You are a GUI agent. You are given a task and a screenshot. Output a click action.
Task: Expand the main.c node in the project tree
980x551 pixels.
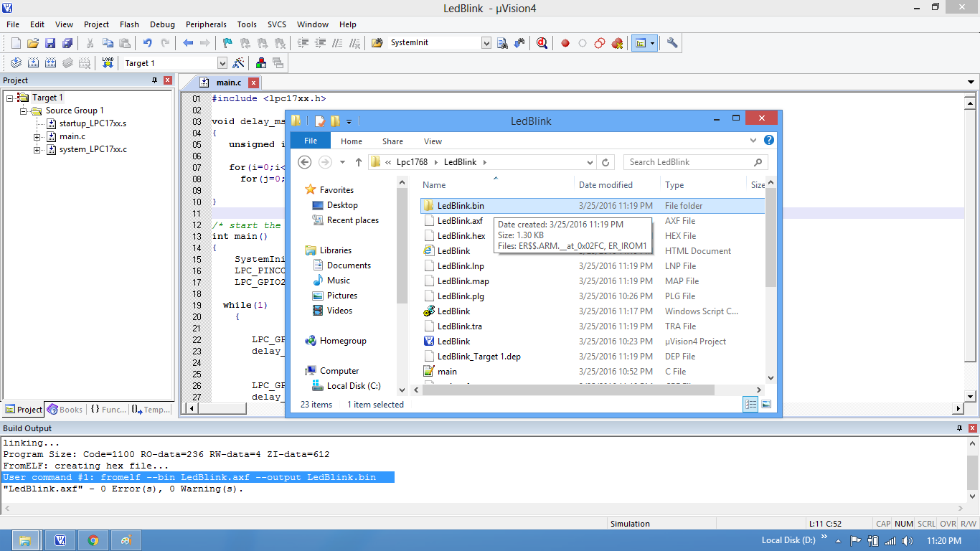click(x=37, y=136)
